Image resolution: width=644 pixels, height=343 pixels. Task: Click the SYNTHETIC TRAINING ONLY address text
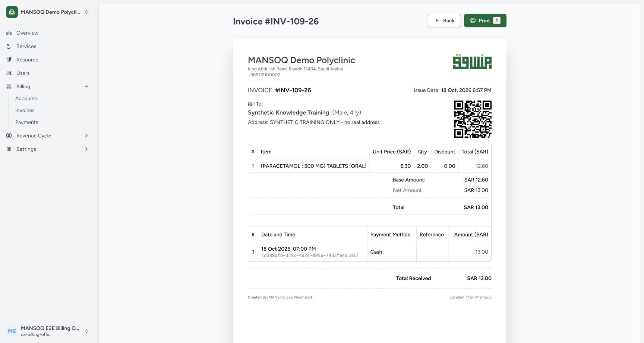tap(325, 122)
